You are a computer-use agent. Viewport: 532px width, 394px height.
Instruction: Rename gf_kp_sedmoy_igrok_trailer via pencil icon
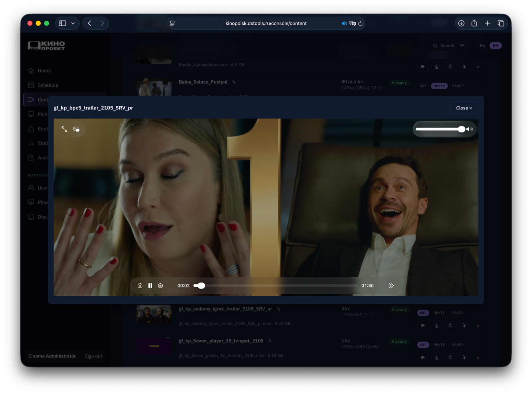pyautogui.click(x=279, y=309)
